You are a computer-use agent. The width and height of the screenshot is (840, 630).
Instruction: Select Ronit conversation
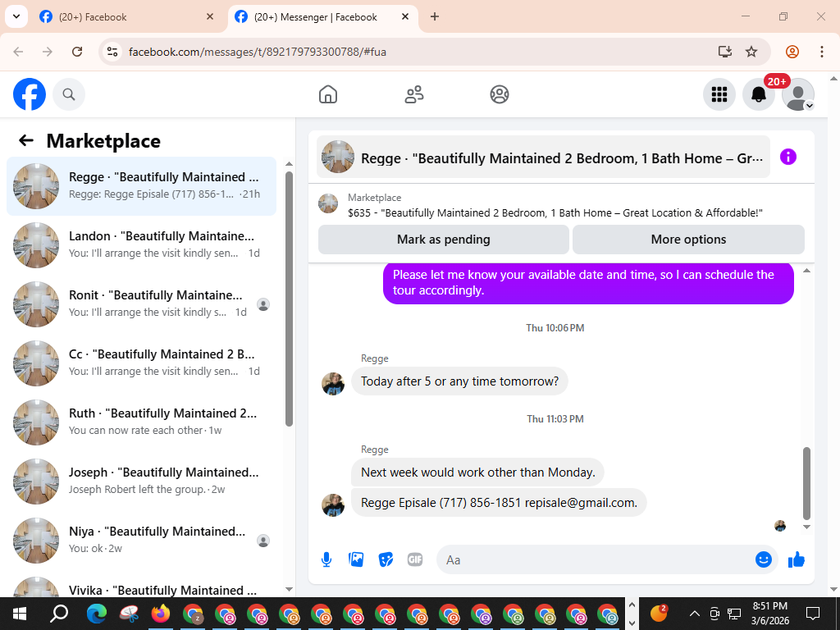click(141, 304)
